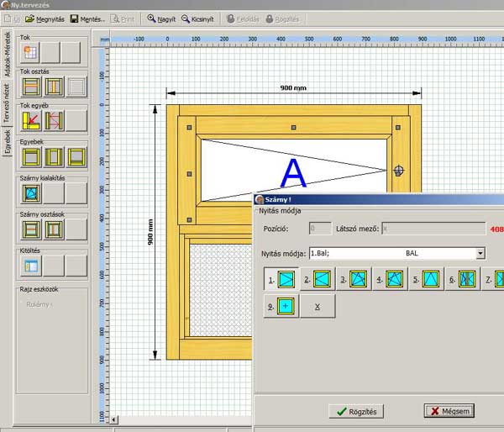The height and width of the screenshot is (432, 504).
Task: Choose opening mode 3 tilt-turn icon
Action: 354,279
